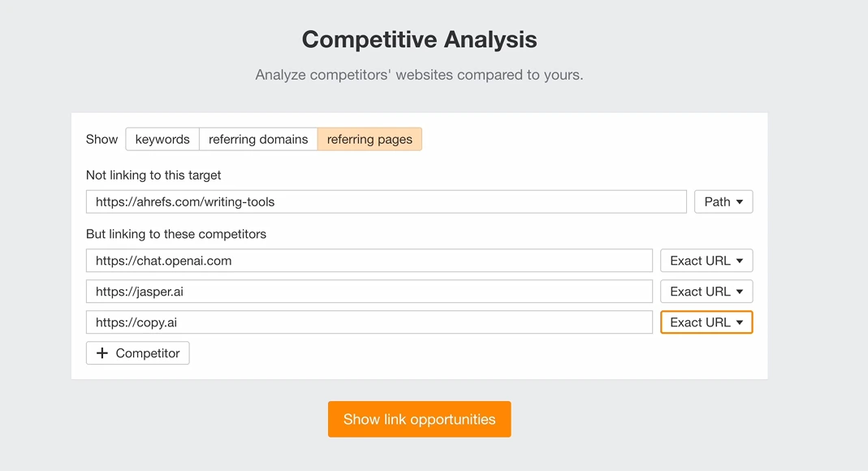Click the caret arrow in jasper.ai row
868x471 pixels.
pyautogui.click(x=740, y=292)
